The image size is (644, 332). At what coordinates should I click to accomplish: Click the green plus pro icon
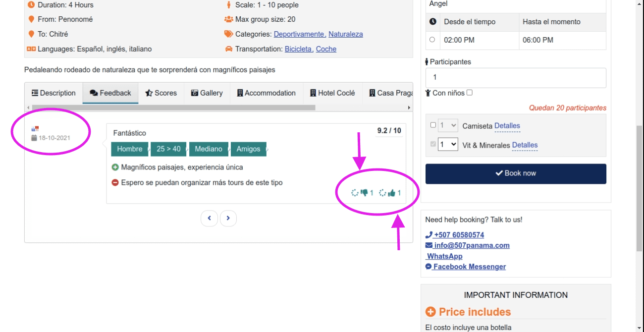115,167
